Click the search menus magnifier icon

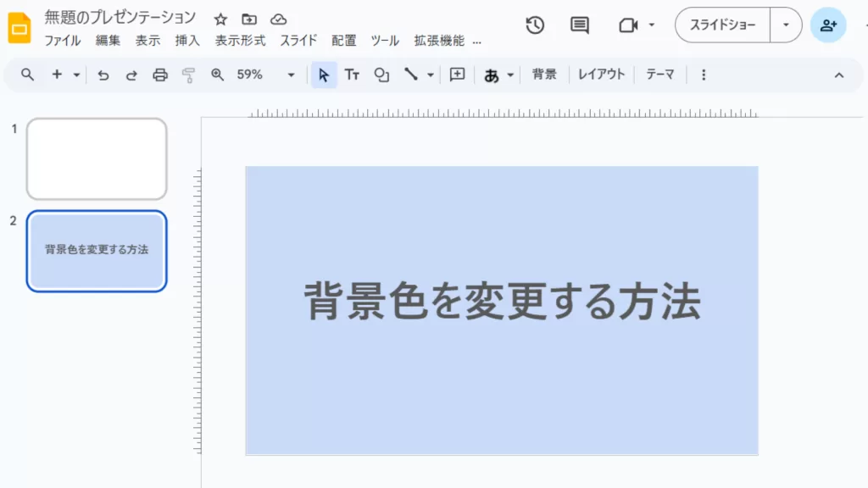pyautogui.click(x=27, y=75)
